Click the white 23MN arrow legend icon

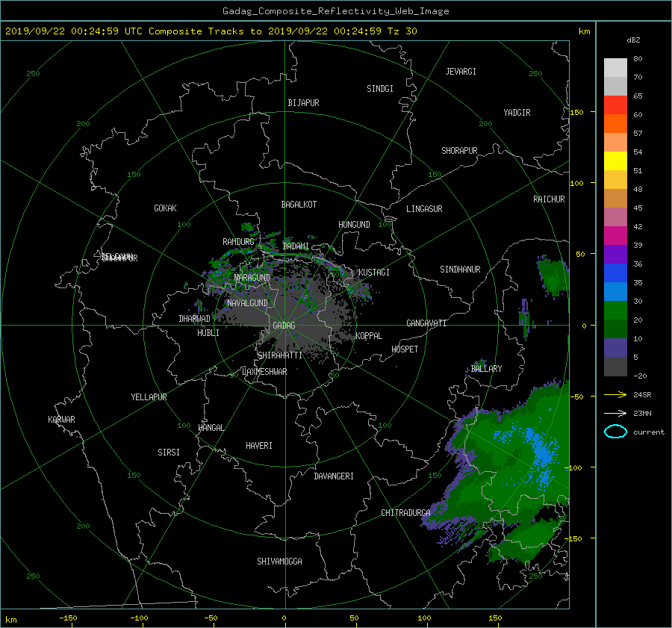coord(615,413)
